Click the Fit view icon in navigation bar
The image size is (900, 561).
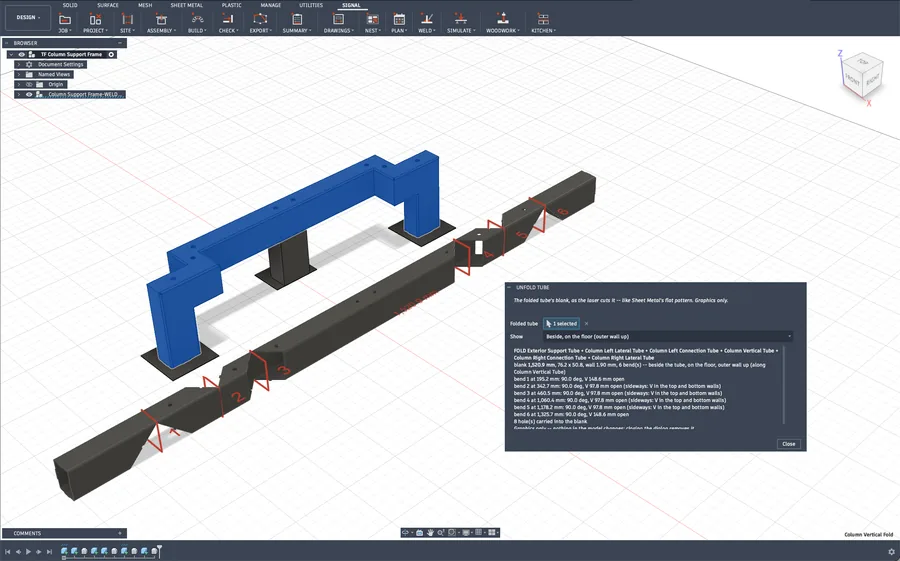pyautogui.click(x=452, y=533)
